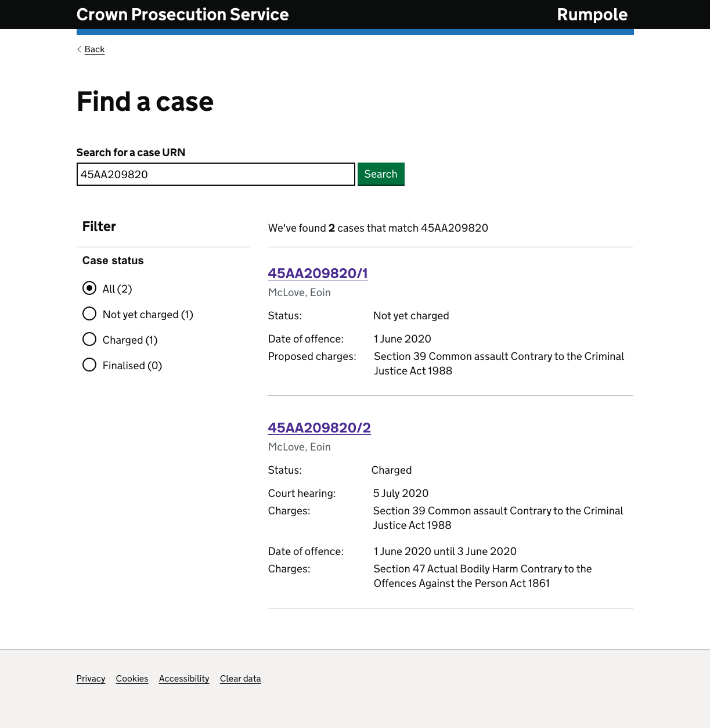Click the 'Find a case' page heading

coord(145,102)
